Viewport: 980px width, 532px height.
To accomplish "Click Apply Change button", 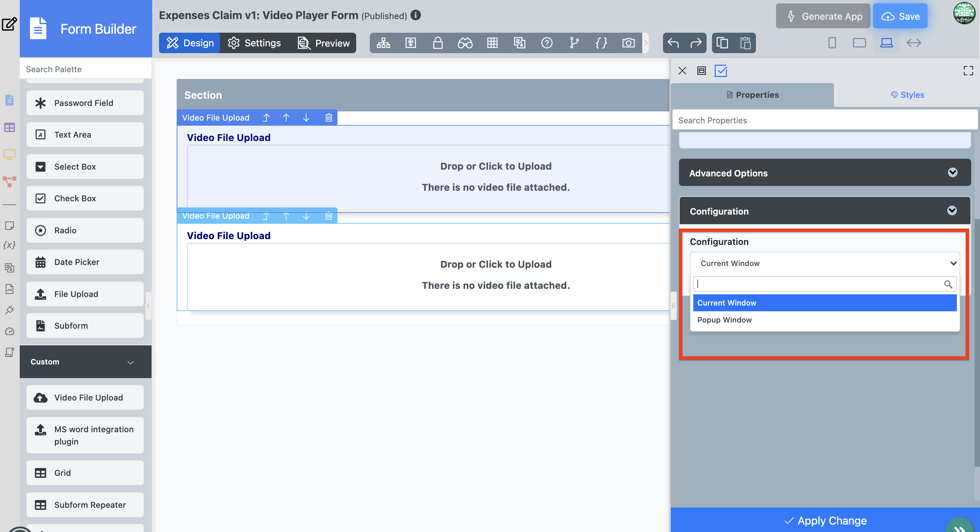I will (825, 520).
